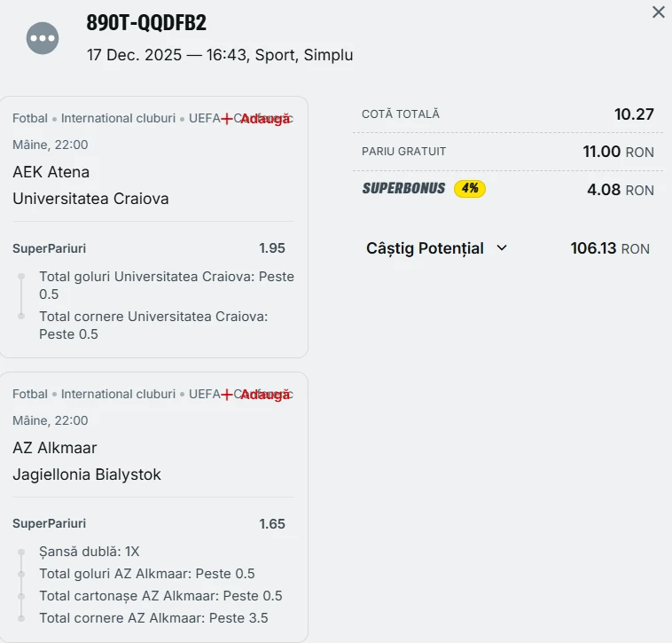Open Fotbal breadcrumb in the AEK Atena card
The width and height of the screenshot is (672, 643).
pos(30,118)
